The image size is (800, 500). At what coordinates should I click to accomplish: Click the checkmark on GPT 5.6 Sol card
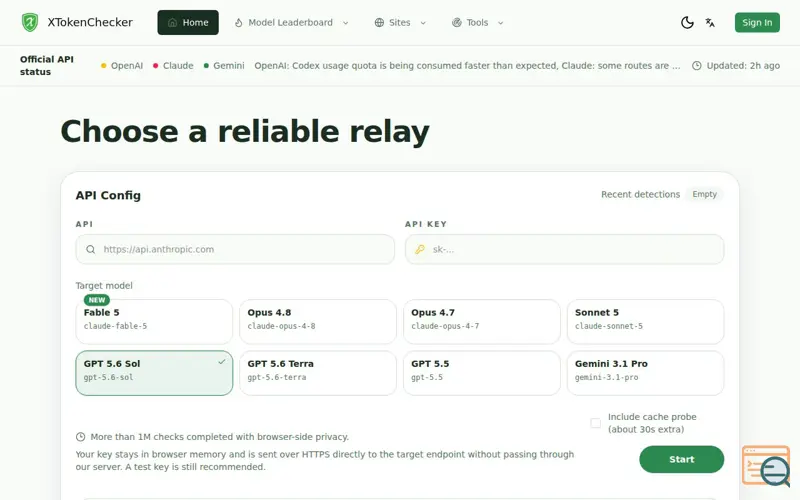tap(221, 362)
